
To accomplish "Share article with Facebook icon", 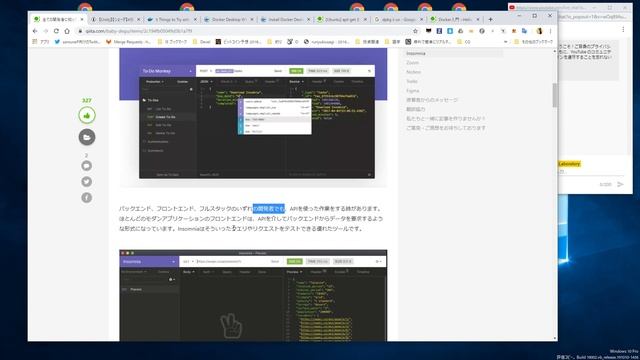I will click(87, 198).
